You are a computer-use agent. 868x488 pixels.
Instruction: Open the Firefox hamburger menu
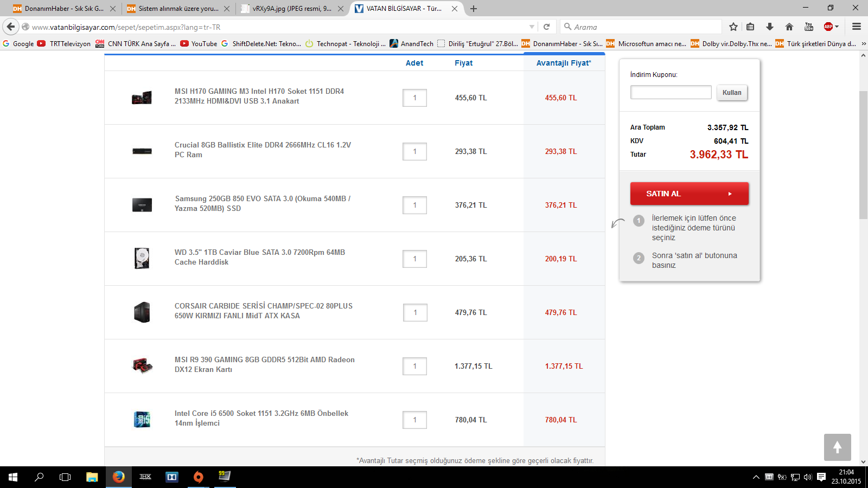pos(857,27)
